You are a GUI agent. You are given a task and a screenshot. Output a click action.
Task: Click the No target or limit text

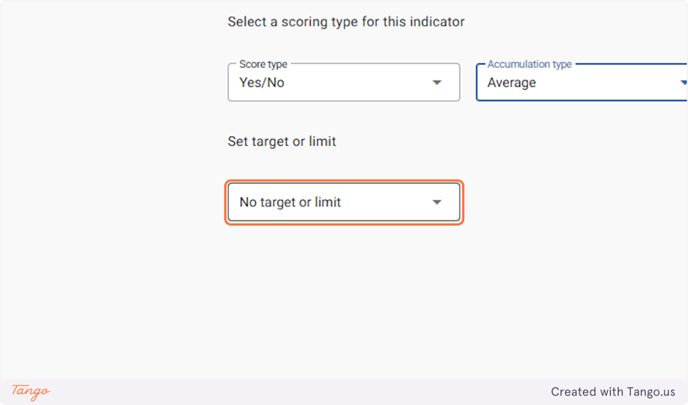pos(290,202)
